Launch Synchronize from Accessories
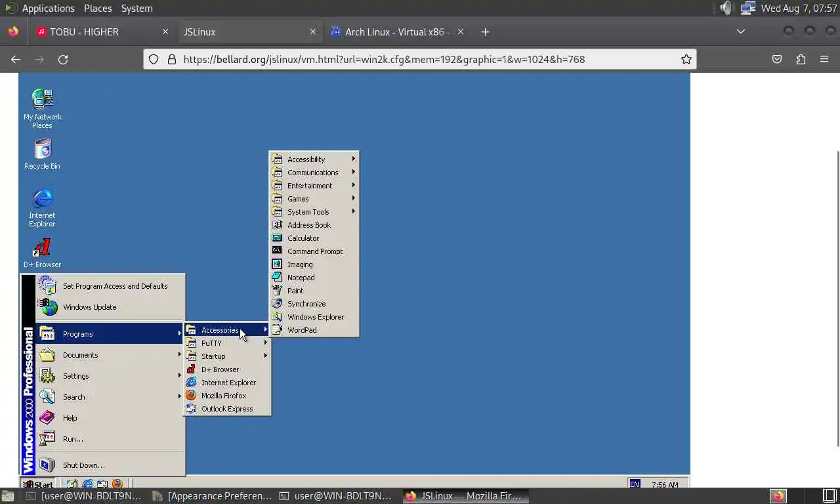The image size is (840, 504). (314, 304)
